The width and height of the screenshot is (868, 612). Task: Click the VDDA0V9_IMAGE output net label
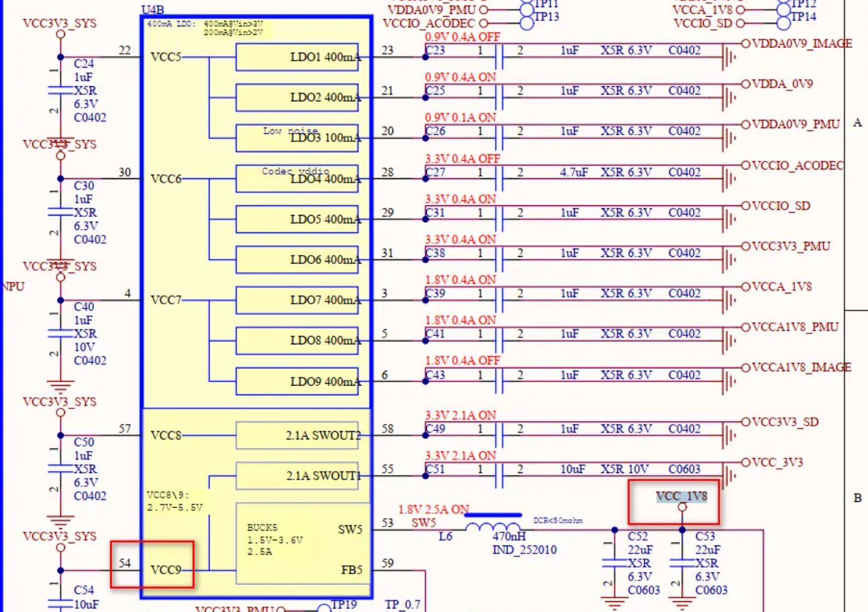[x=802, y=43]
